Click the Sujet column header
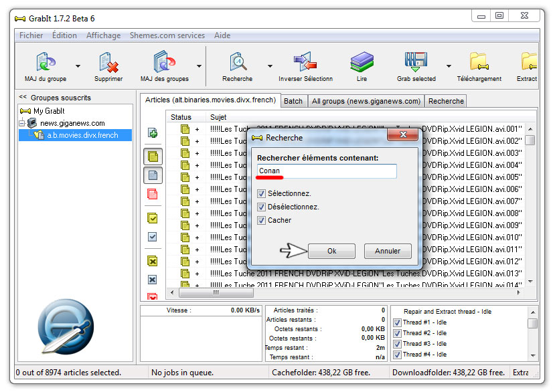This screenshot has height=392, width=553. (370, 117)
